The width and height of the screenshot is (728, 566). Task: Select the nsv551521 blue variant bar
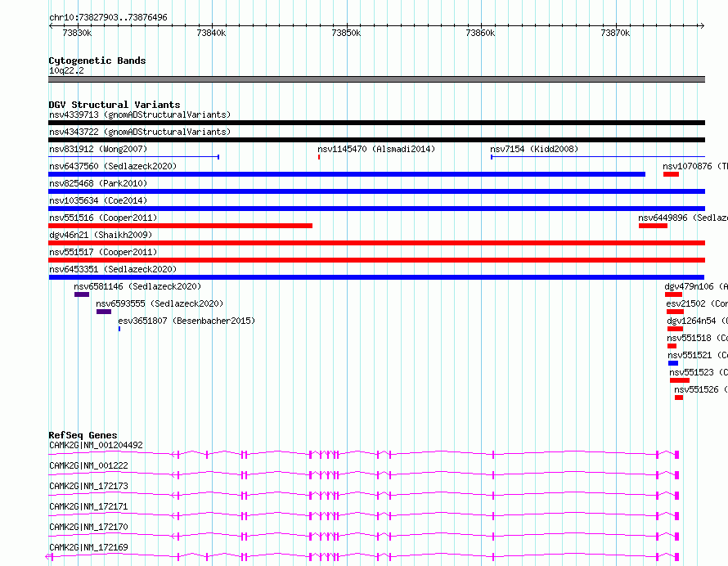tap(673, 363)
